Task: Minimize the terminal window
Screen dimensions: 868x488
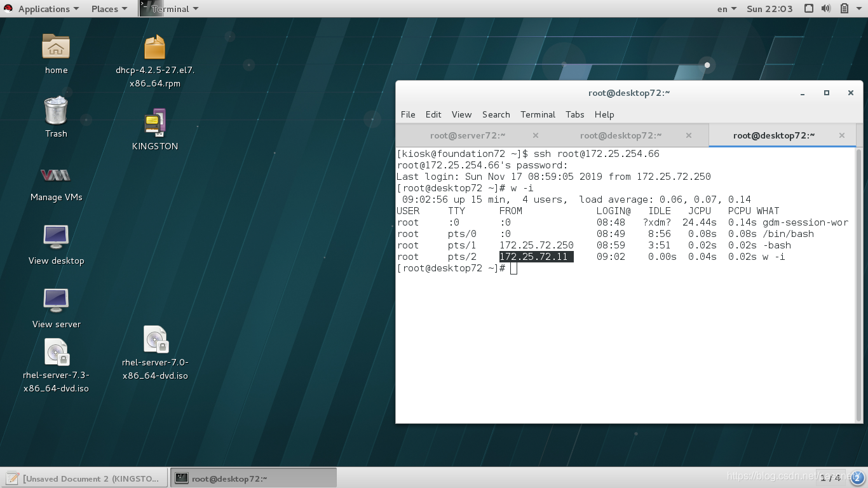Action: (x=803, y=93)
